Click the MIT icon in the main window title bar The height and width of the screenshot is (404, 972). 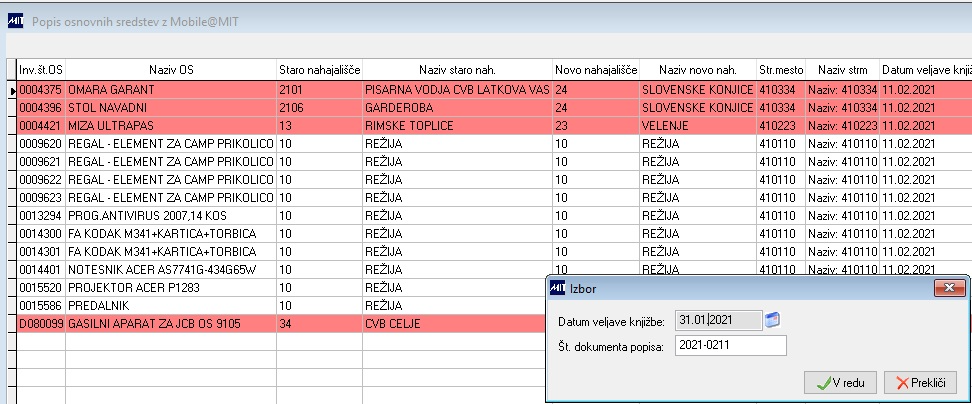[15, 22]
